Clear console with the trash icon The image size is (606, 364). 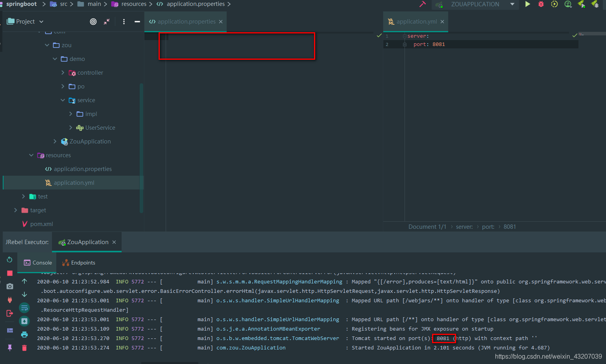24,348
